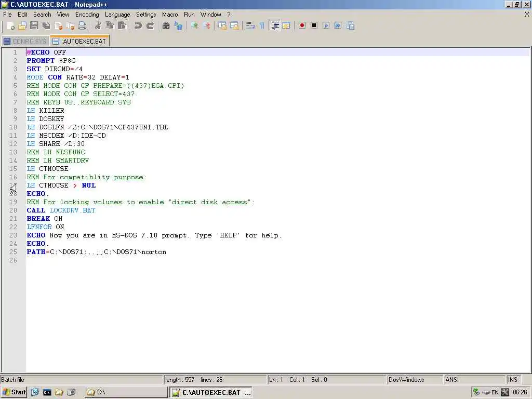
Task: Toggle synchronized vertical scrolling icon
Action: tap(222, 26)
